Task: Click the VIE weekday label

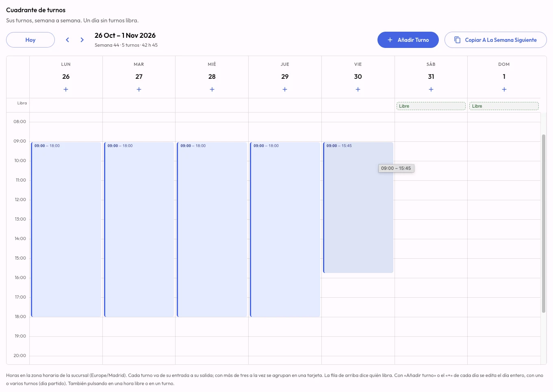Action: click(358, 64)
